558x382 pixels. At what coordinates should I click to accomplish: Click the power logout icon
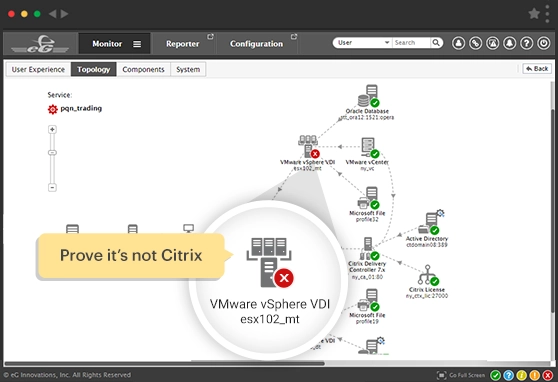point(544,43)
